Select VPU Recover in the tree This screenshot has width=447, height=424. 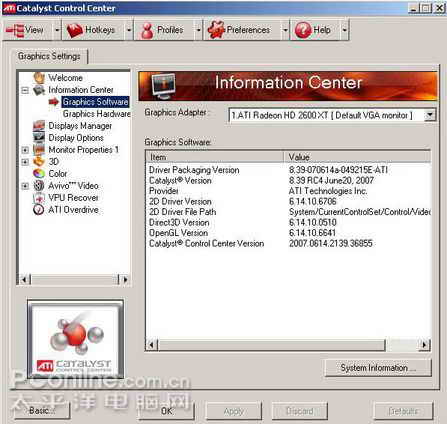point(73,198)
